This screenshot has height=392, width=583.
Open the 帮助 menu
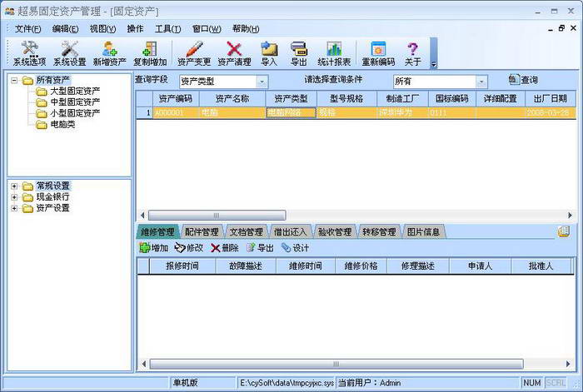(246, 29)
